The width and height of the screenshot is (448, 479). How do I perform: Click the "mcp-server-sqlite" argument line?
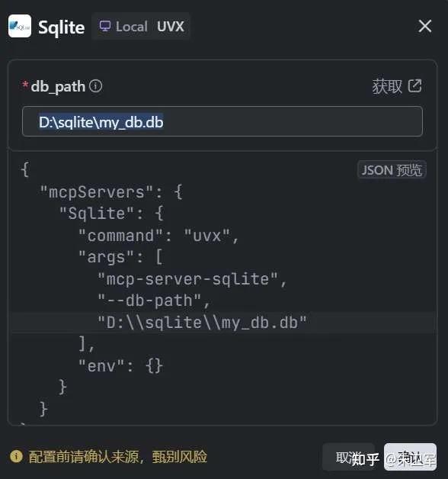tap(192, 279)
